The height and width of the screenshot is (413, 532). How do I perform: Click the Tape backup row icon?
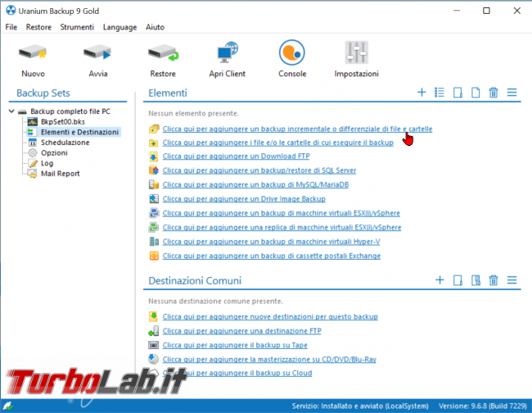[x=154, y=345]
